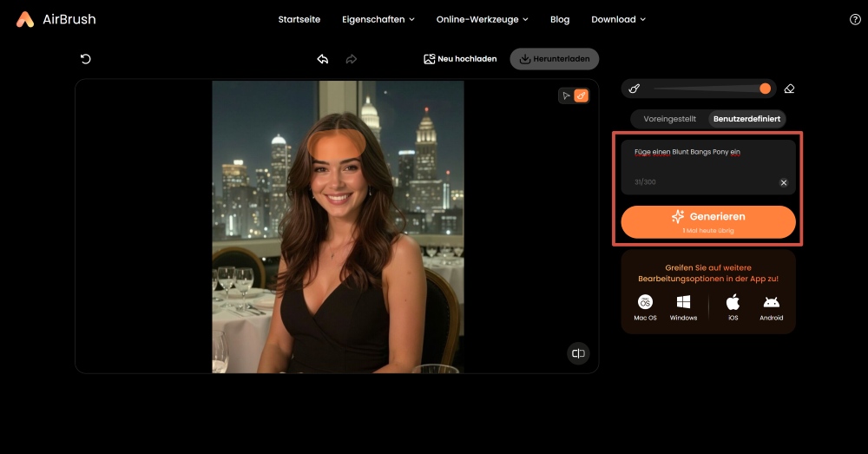Click the brush size slider handle
Viewport: 868px width, 454px height.
pyautogui.click(x=765, y=89)
